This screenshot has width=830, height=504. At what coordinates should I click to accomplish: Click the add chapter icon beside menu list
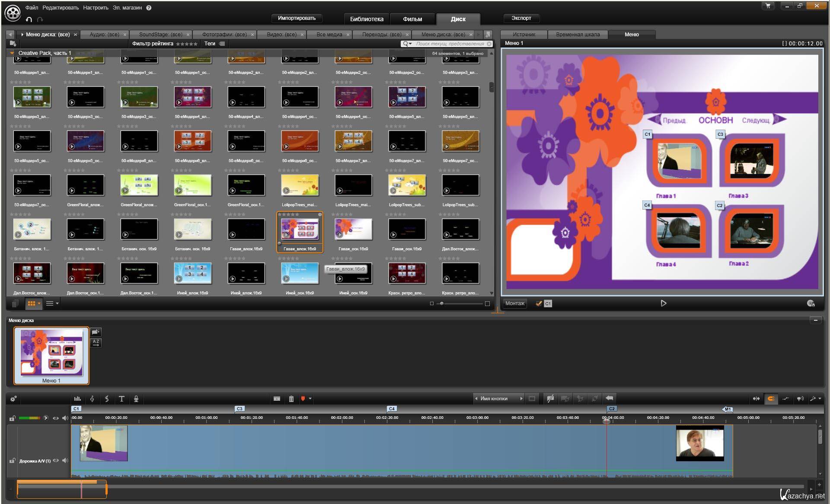96,332
